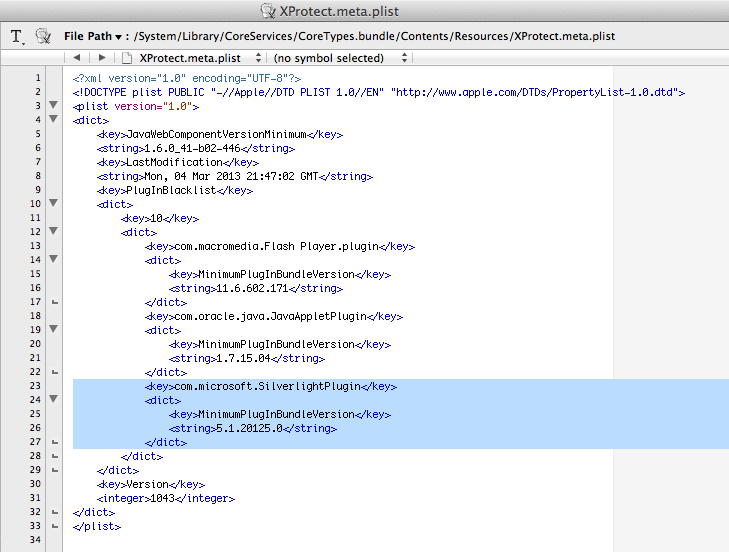Click the DOCTYPE plist declaration on line 2
The width and height of the screenshot is (729, 552).
point(379,92)
